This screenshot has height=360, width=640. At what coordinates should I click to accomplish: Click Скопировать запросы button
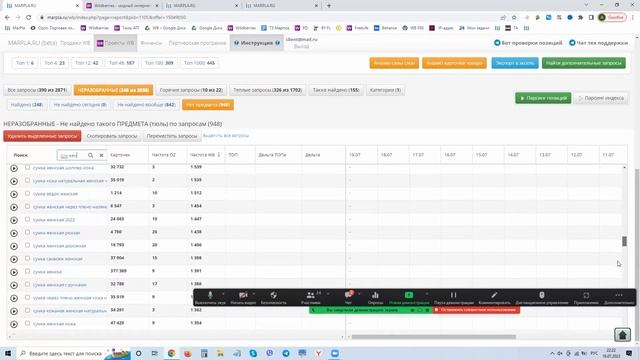(x=112, y=136)
